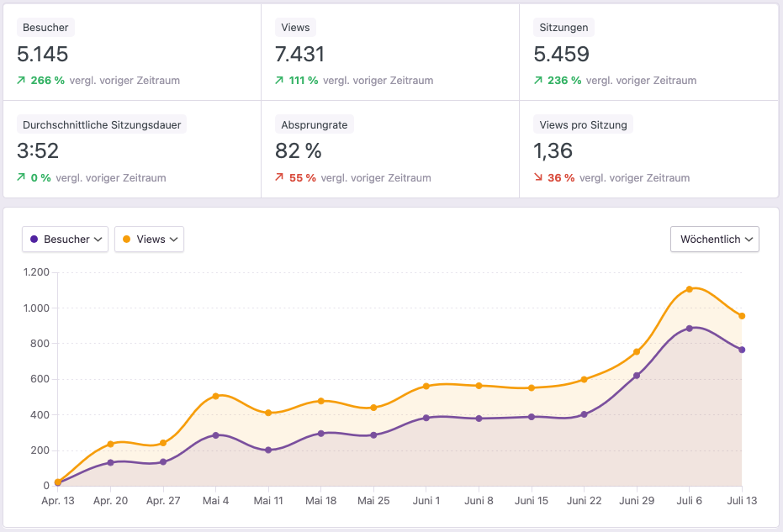Open the Views metric dropdown
This screenshot has width=783, height=532.
149,240
